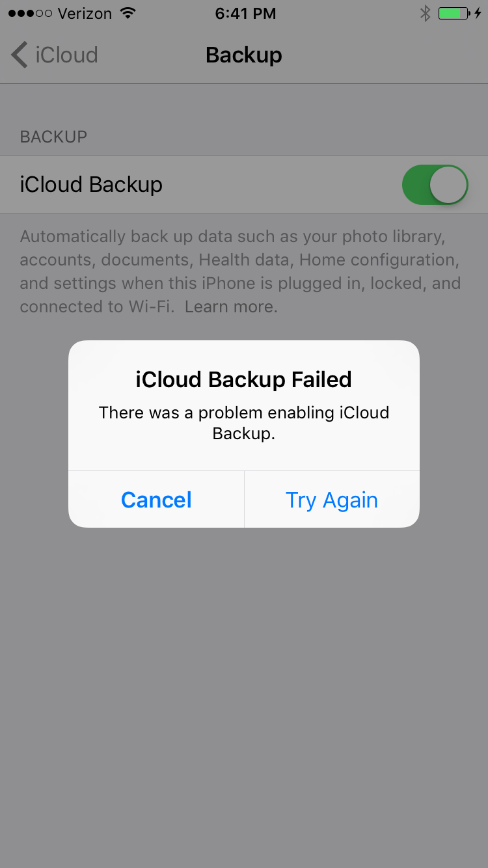Turn off the iCloud Backup switch
The image size is (488, 868).
(x=435, y=185)
